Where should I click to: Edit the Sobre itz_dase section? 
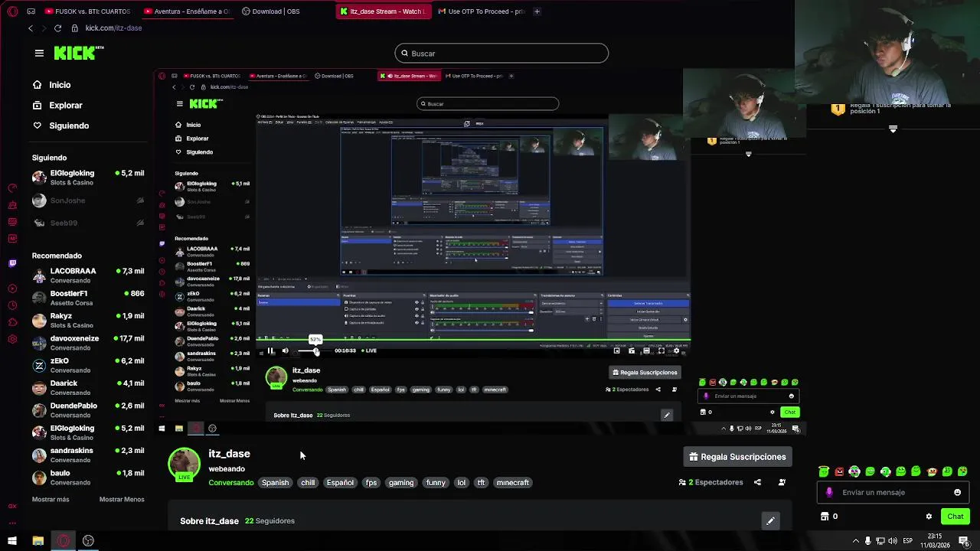click(771, 521)
